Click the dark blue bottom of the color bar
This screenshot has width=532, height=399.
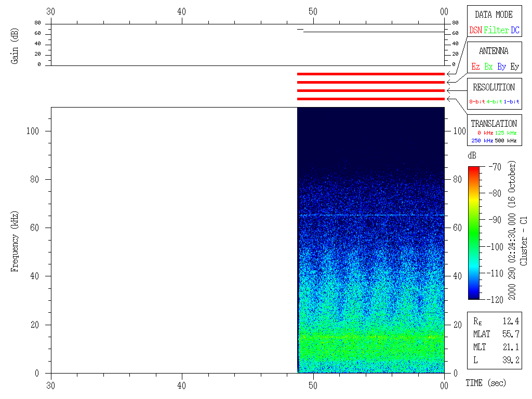point(474,296)
